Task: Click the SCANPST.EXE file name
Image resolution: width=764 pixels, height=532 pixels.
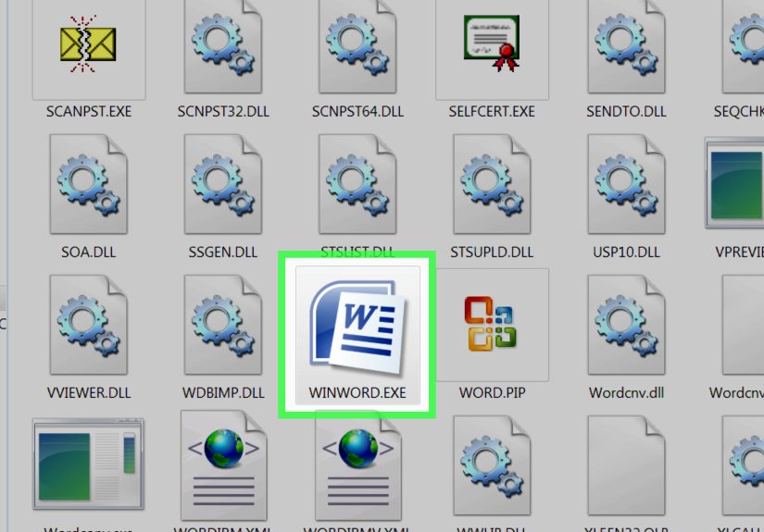Action: point(89,111)
